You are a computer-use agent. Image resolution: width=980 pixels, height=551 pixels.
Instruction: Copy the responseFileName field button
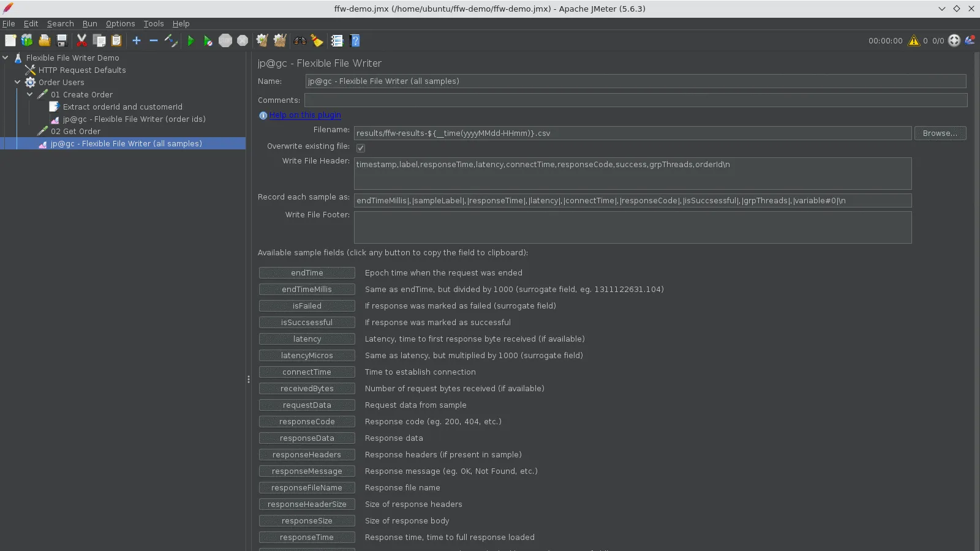[x=307, y=488]
